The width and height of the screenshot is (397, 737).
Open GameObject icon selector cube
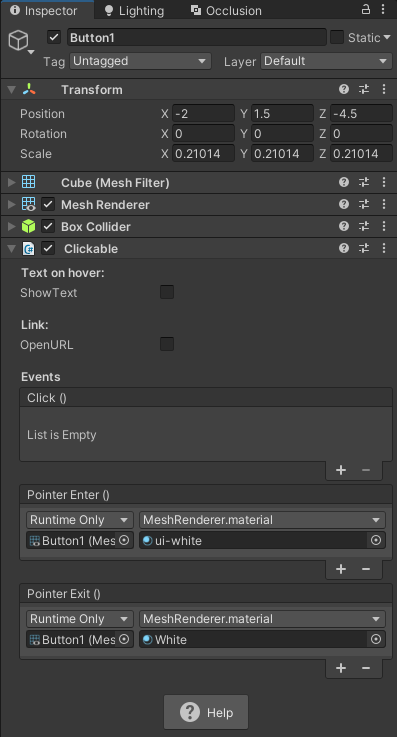18,41
